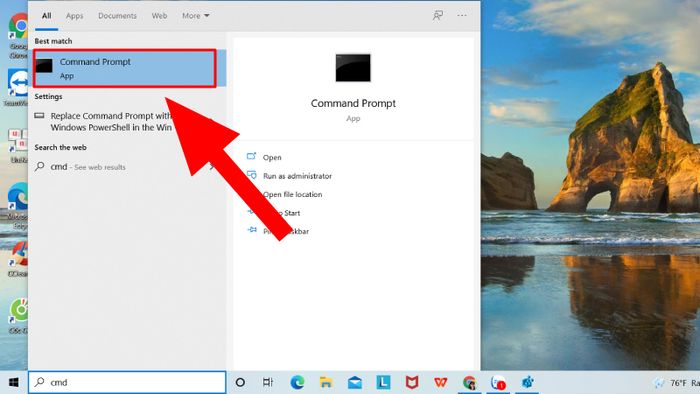The image size is (700, 394).
Task: Open Microsoft Edge from the taskbar
Action: [297, 382]
